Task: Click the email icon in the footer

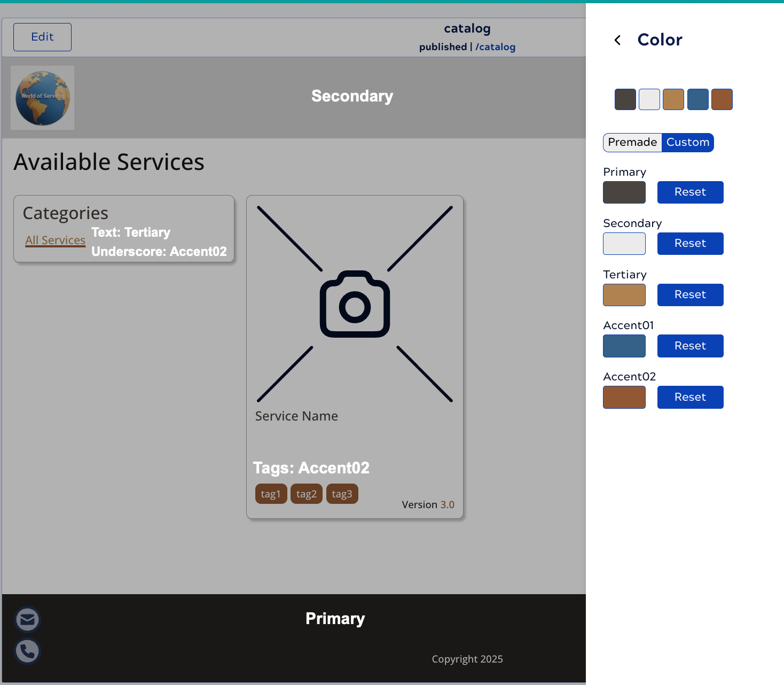Action: pos(27,619)
